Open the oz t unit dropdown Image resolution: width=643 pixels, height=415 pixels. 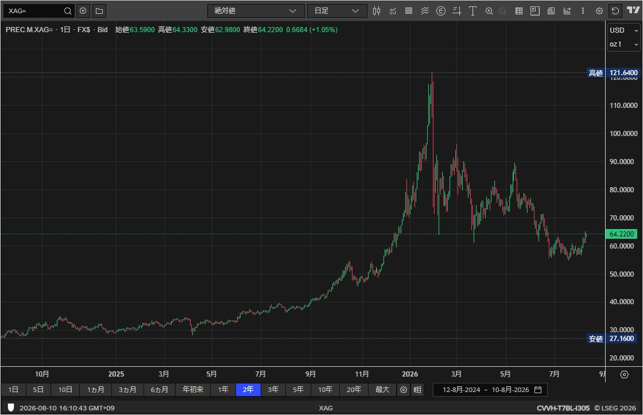coord(623,44)
